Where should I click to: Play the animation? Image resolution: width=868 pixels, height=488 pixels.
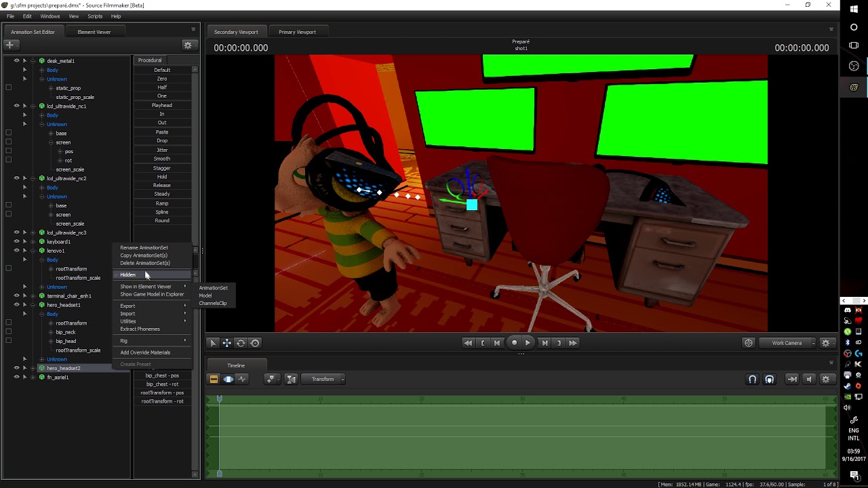click(x=528, y=343)
